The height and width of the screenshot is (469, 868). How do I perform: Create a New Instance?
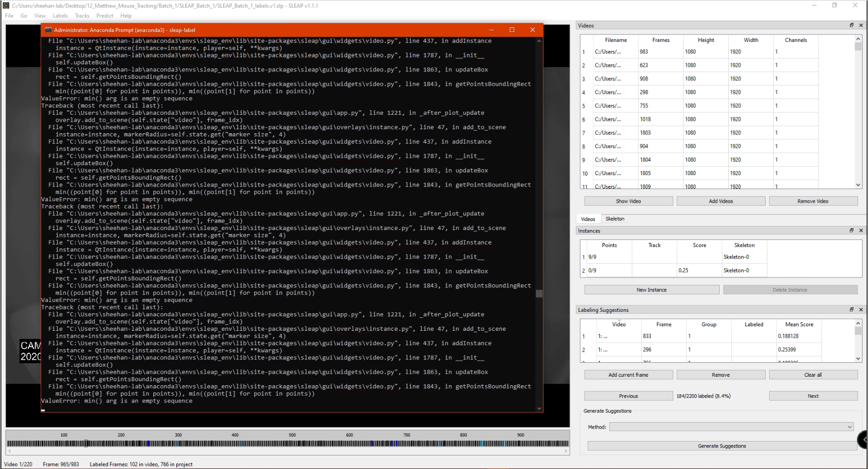[x=651, y=289]
